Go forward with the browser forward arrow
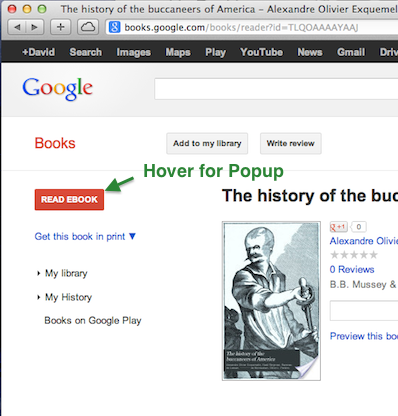The height and width of the screenshot is (416, 398). [34, 27]
